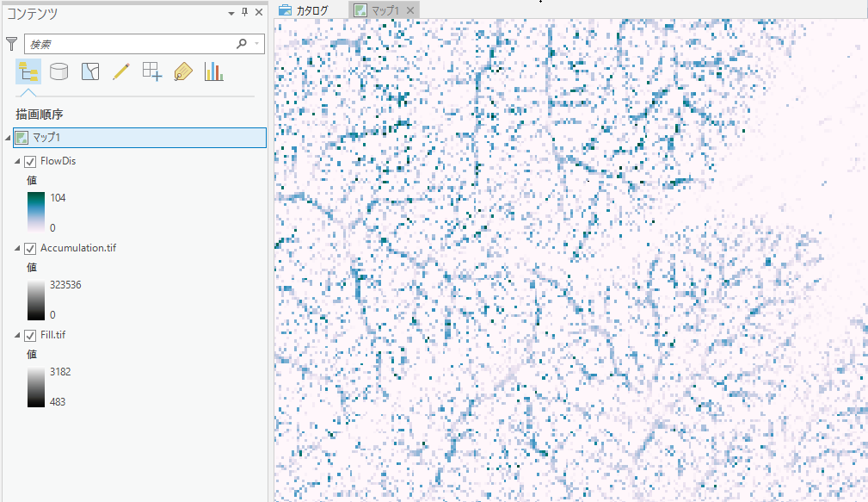Collapse the FlowDis layer legend

(x=17, y=161)
